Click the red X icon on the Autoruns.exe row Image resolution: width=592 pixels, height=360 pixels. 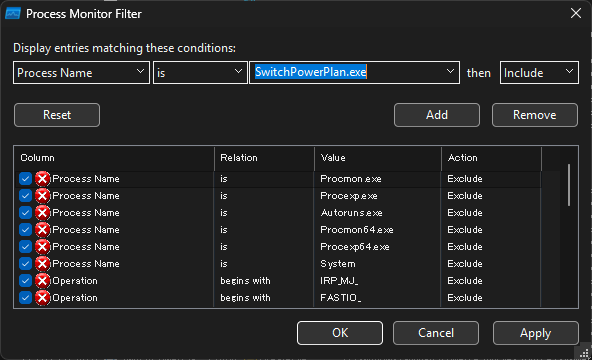[42, 212]
